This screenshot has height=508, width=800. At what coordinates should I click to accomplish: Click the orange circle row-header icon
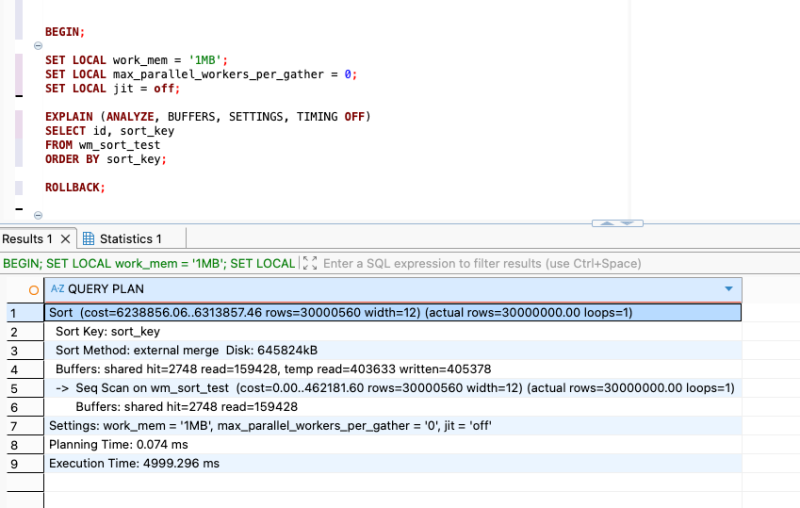(x=34, y=290)
